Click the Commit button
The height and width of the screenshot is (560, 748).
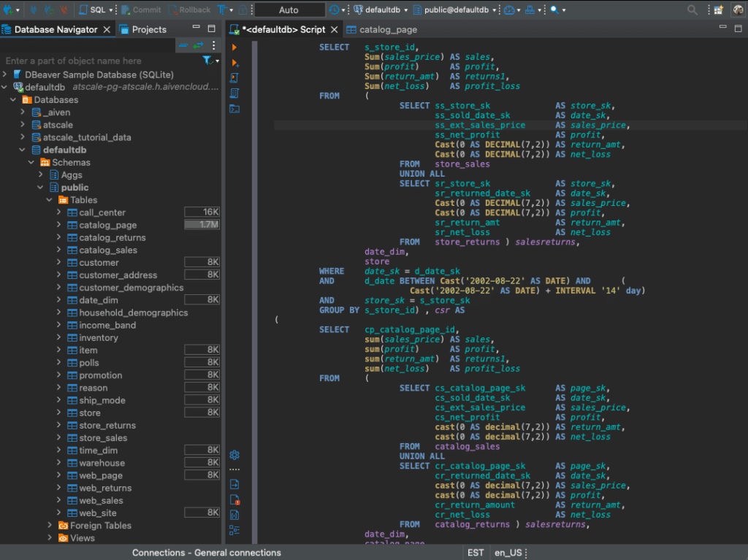141,9
